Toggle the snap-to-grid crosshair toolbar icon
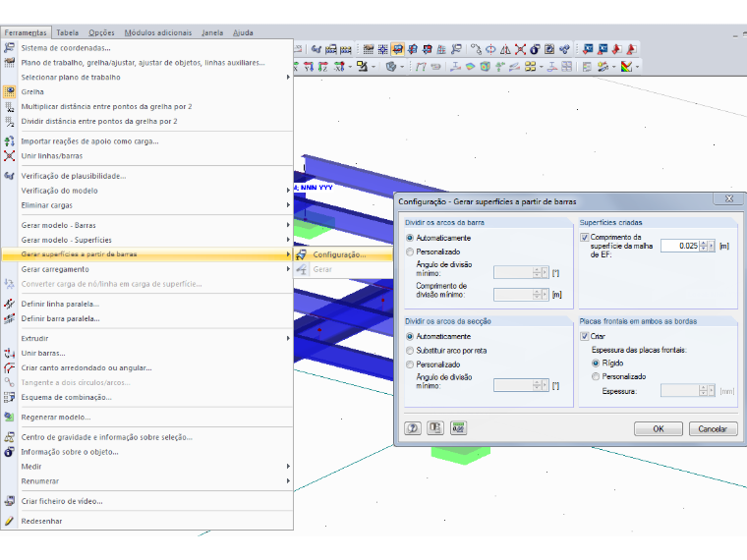 [x=383, y=49]
